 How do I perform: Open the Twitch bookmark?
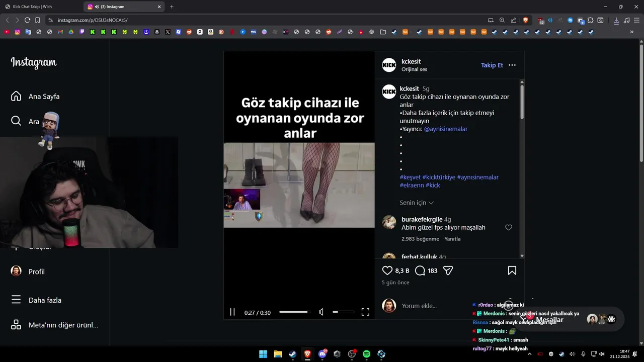(82, 32)
